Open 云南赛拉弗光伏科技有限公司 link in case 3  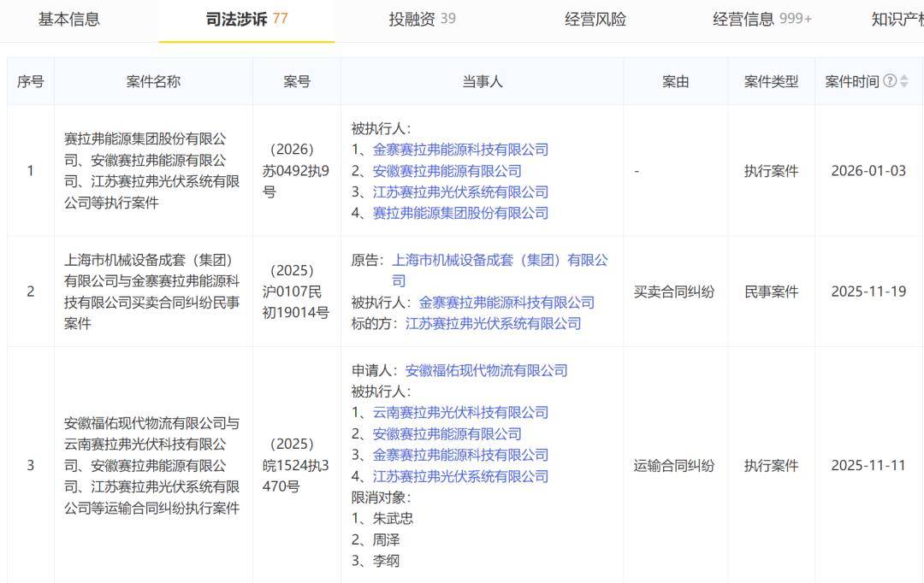460,412
